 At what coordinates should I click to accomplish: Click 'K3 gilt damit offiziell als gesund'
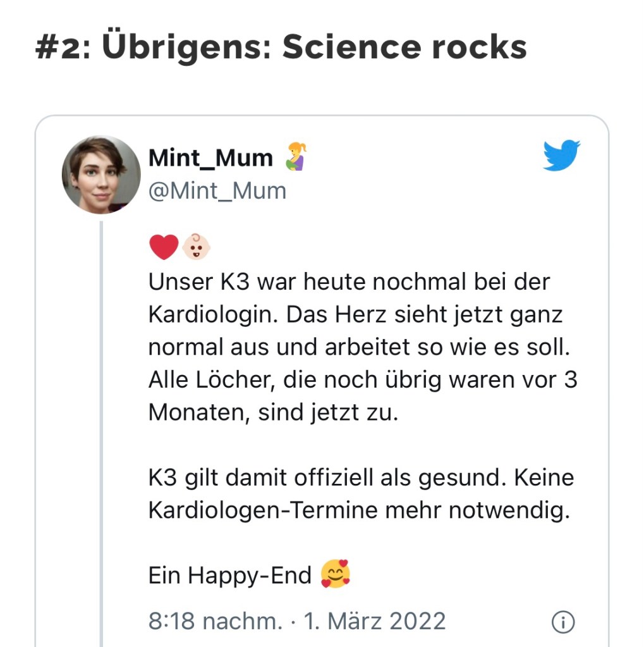[327, 477]
